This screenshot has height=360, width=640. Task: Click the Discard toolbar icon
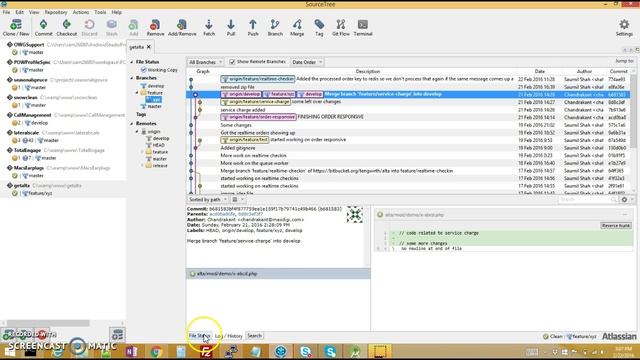click(x=89, y=28)
